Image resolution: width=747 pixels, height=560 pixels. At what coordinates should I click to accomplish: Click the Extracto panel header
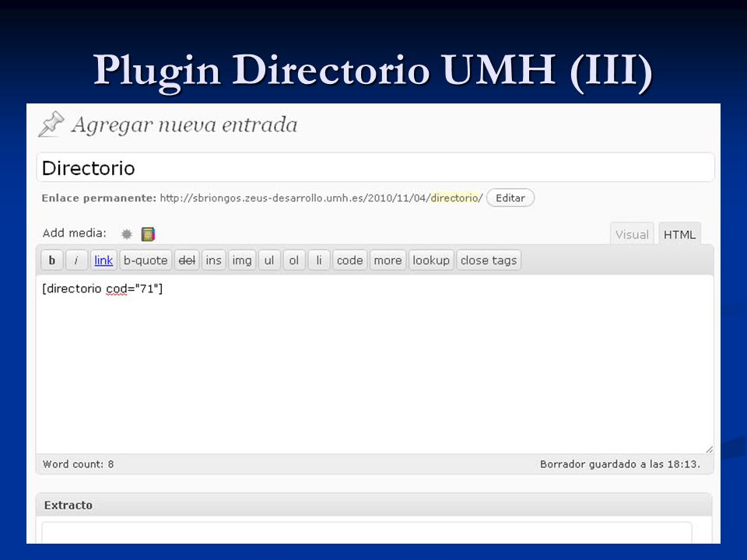click(x=374, y=505)
